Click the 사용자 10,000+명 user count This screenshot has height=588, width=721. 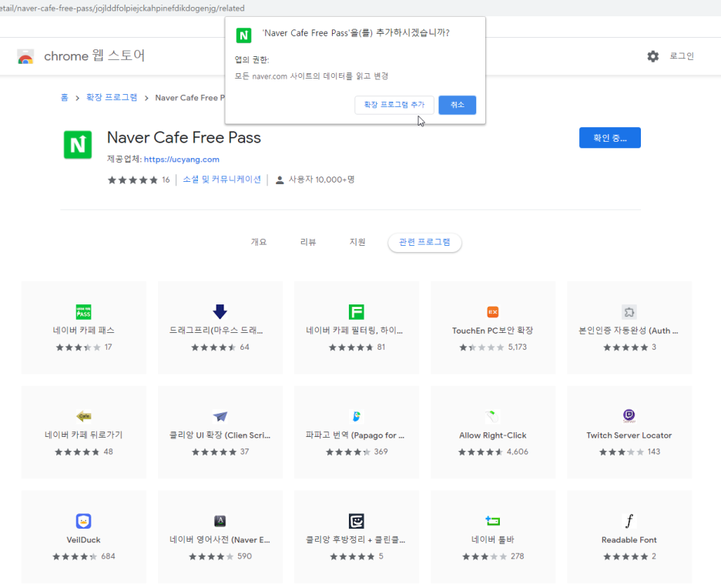pos(321,180)
